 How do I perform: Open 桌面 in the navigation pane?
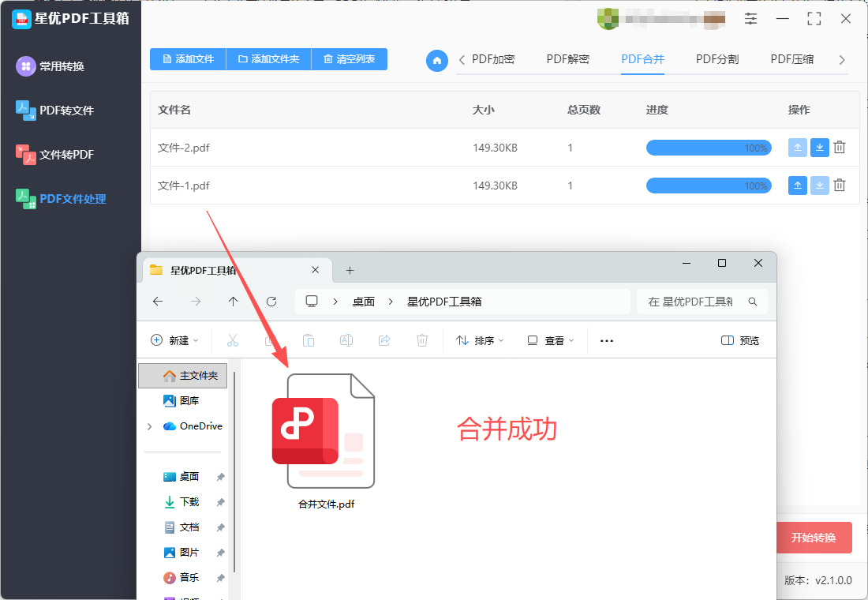[183, 477]
